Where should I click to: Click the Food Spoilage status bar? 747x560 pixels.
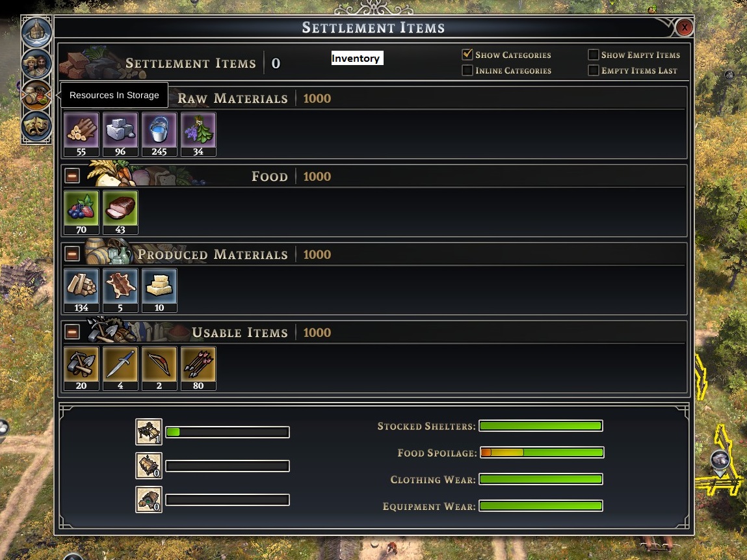point(542,452)
